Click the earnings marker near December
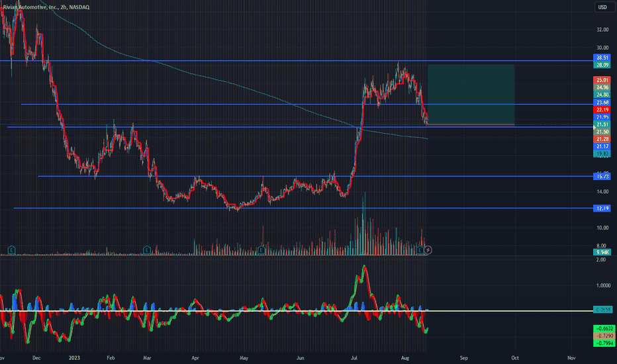The width and height of the screenshot is (617, 364). pyautogui.click(x=11, y=250)
